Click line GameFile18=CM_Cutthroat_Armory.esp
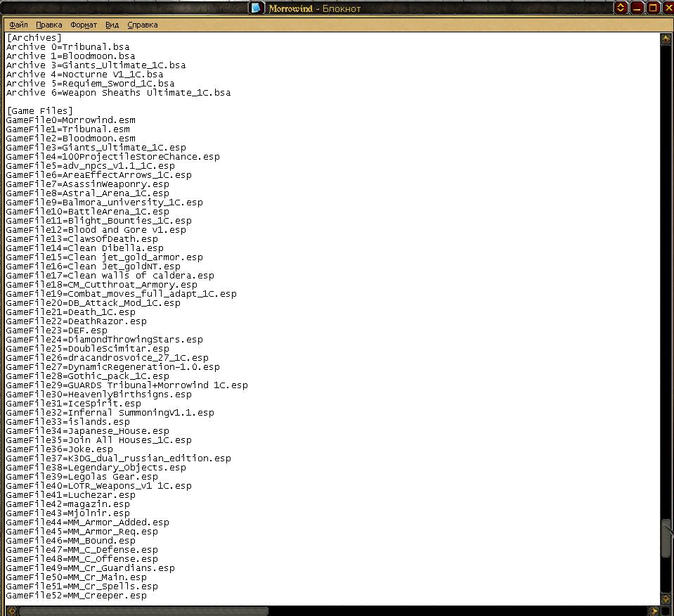 101,285
